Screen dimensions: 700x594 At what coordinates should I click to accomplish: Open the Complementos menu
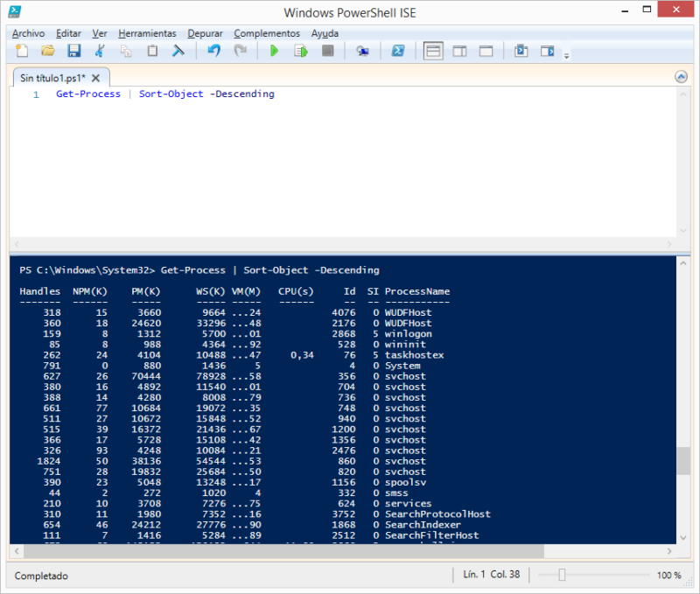[x=267, y=33]
